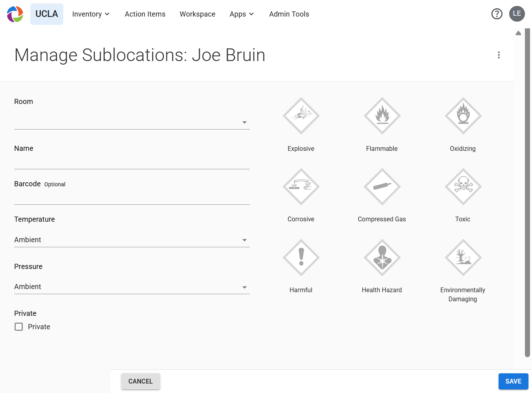Click the CANCEL button
This screenshot has width=532, height=393.
click(x=140, y=381)
